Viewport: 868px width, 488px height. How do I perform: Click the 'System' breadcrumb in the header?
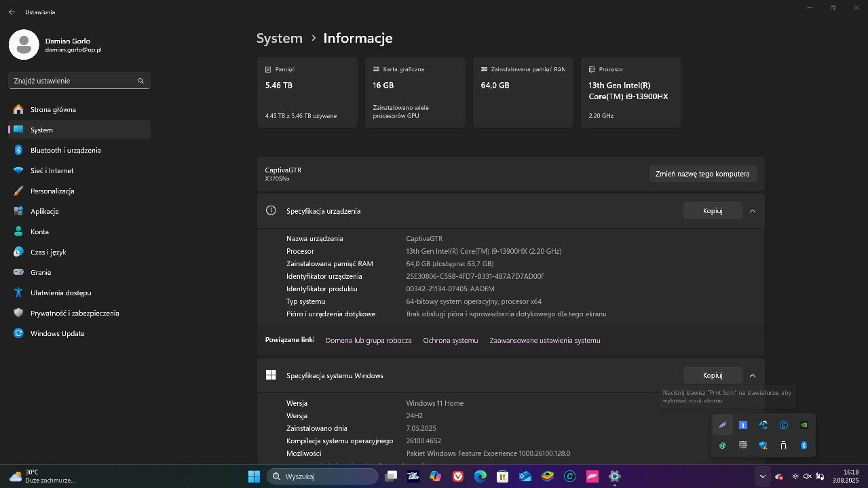(x=279, y=38)
